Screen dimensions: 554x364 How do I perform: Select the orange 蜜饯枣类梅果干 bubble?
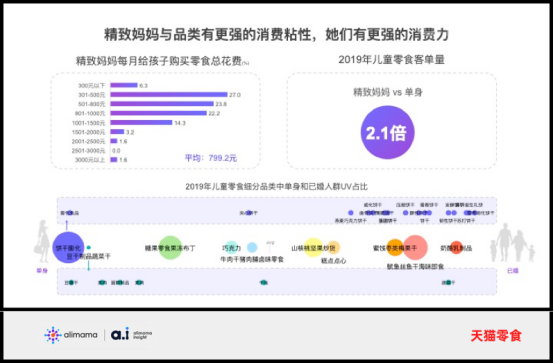pyautogui.click(x=395, y=248)
